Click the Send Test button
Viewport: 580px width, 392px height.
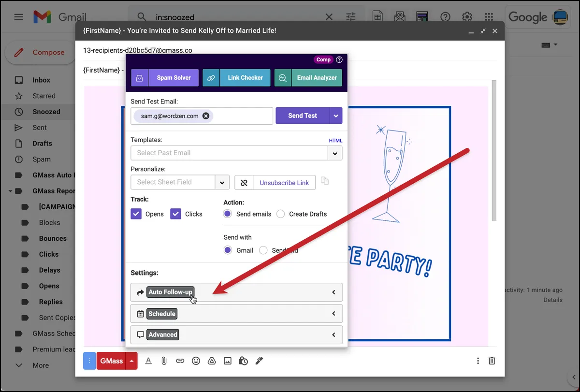point(303,116)
